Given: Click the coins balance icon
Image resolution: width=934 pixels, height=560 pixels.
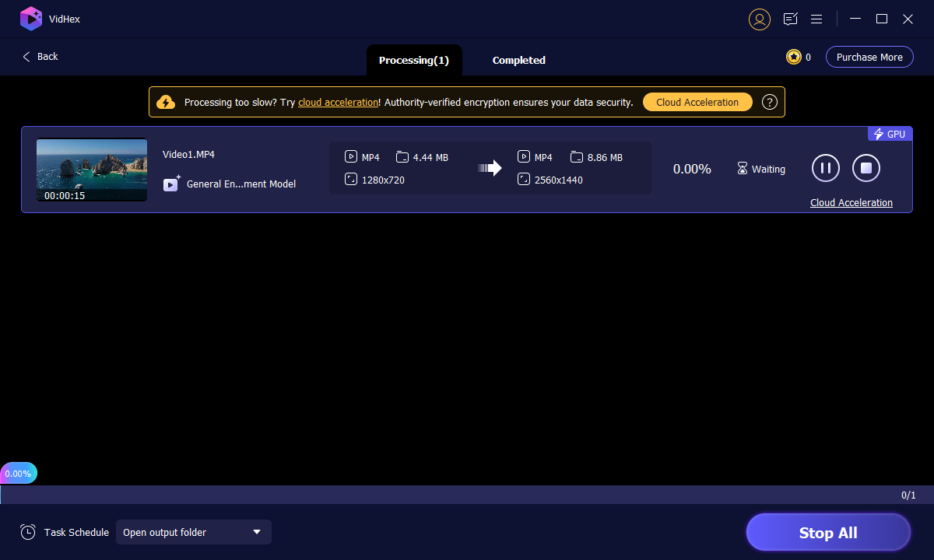Looking at the screenshot, I should pos(792,56).
